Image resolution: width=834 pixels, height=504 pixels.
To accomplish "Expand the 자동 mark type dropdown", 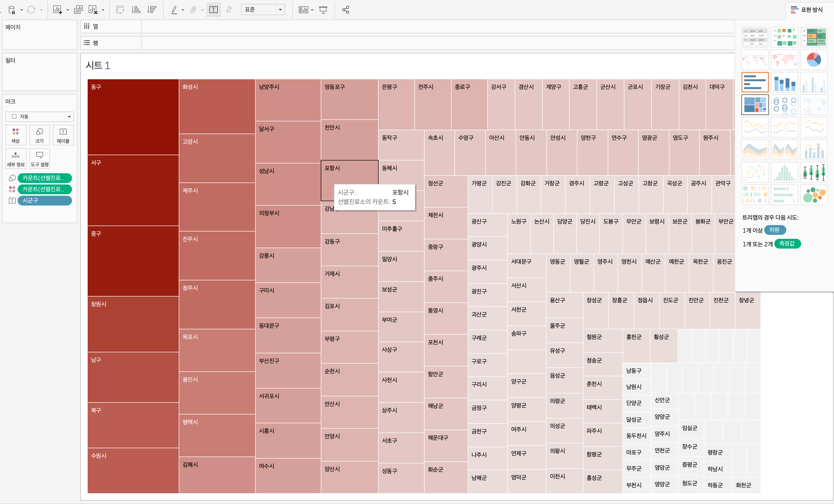I will (69, 117).
